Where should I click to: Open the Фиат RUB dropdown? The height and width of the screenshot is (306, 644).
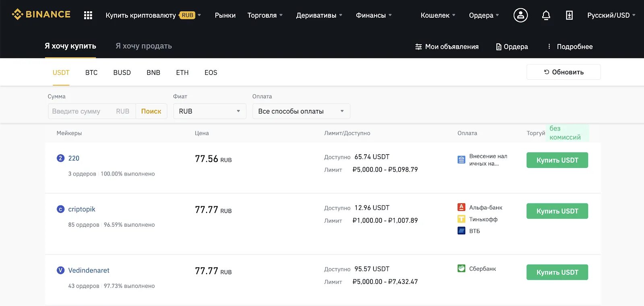[x=210, y=111]
